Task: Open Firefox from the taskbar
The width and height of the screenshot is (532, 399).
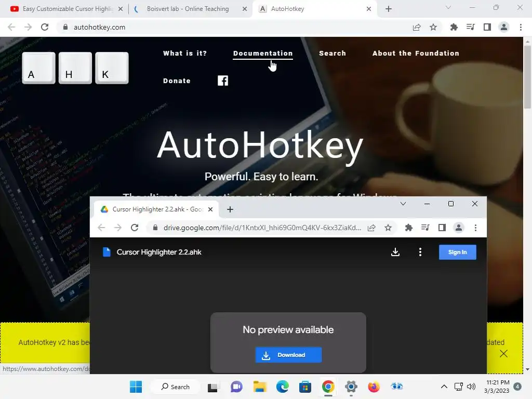Action: tap(374, 387)
